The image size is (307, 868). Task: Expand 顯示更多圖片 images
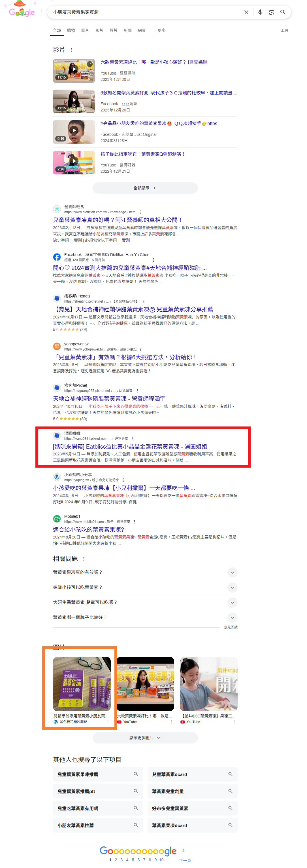pos(145,738)
